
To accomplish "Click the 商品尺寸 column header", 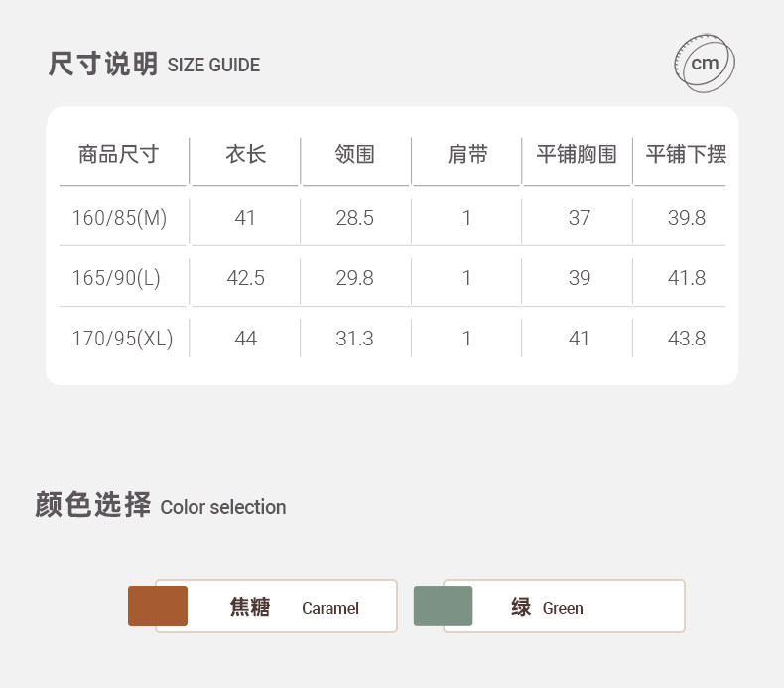I will (x=119, y=155).
